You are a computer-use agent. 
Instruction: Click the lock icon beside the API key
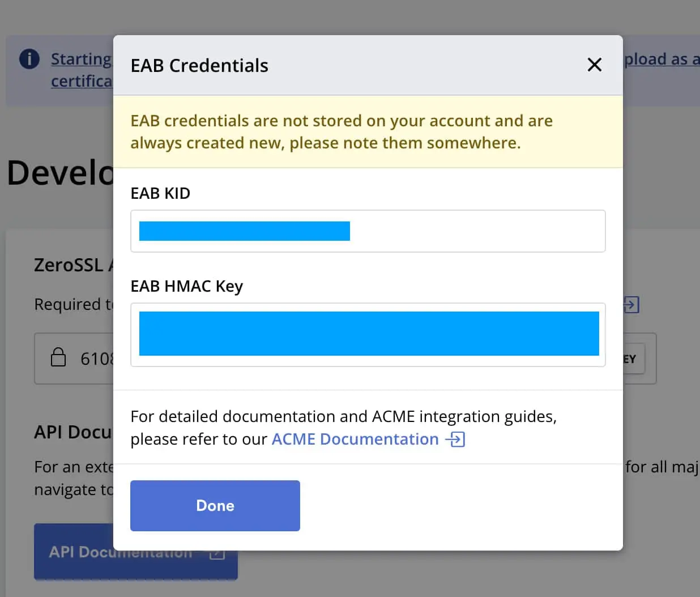coord(58,358)
